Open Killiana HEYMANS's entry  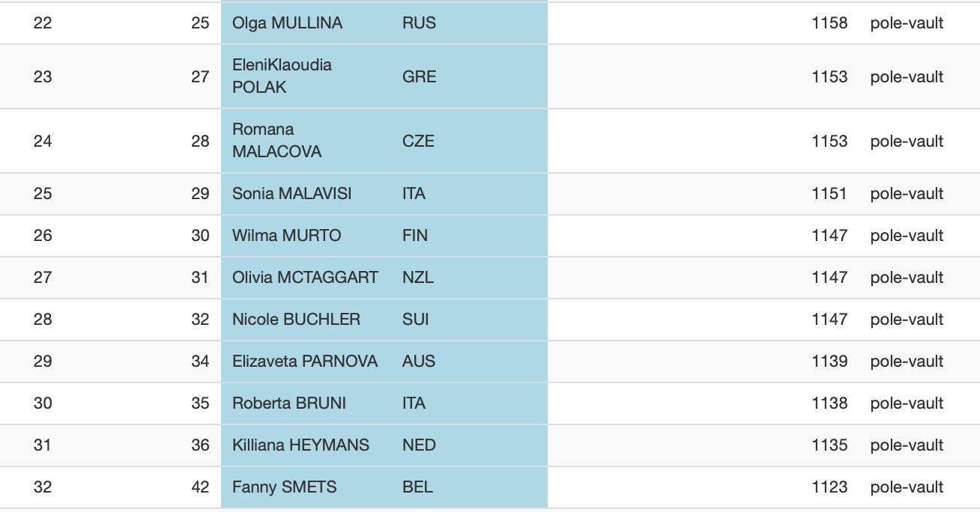[x=300, y=445]
